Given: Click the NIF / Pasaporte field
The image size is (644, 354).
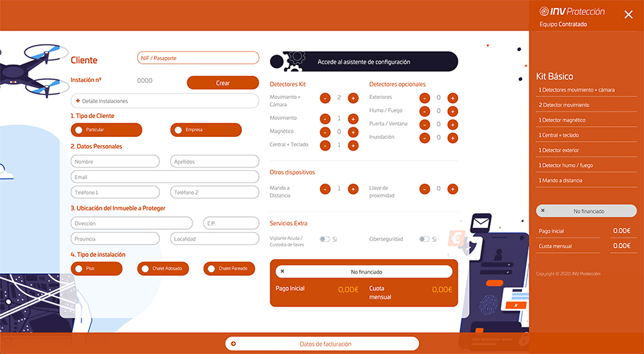Looking at the screenshot, I should [198, 58].
